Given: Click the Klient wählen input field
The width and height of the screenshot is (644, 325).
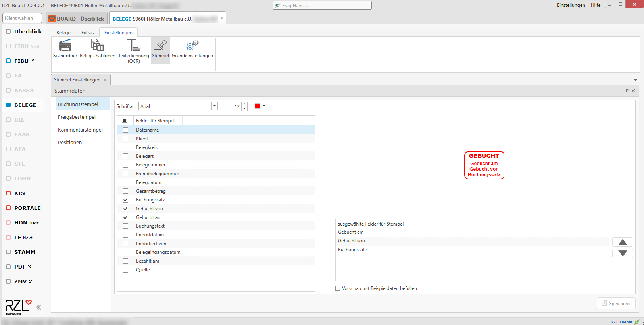Looking at the screenshot, I should (22, 18).
